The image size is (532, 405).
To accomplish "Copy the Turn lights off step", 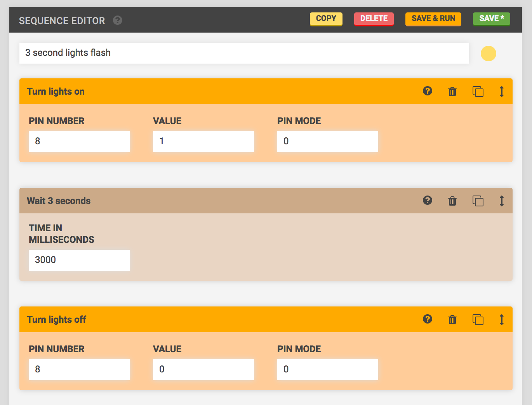I will coord(478,320).
